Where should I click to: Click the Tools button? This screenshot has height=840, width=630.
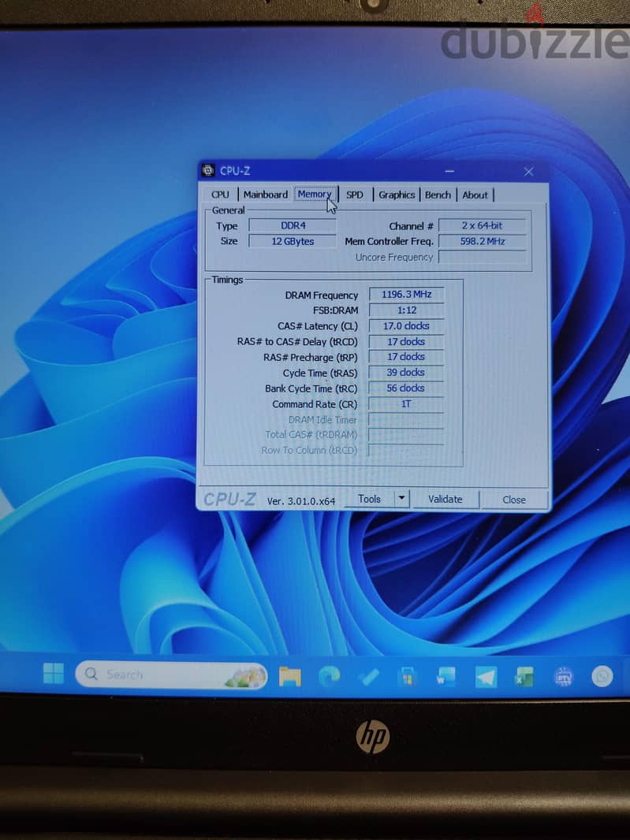coord(369,499)
